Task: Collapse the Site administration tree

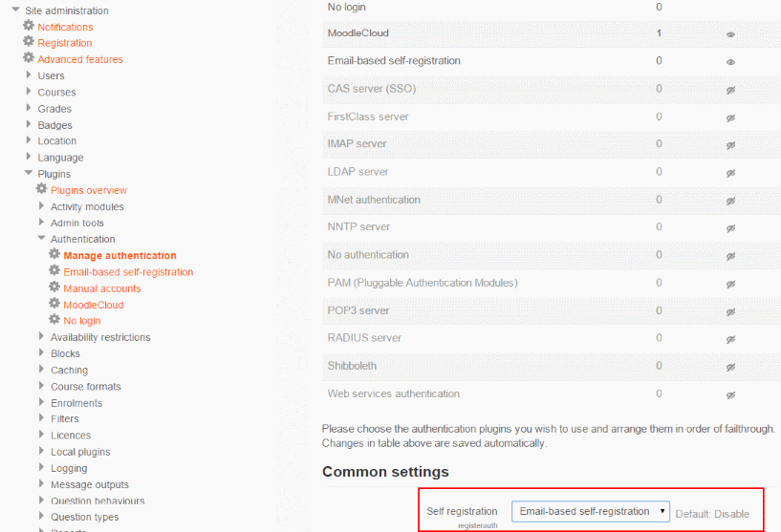Action: pyautogui.click(x=16, y=10)
